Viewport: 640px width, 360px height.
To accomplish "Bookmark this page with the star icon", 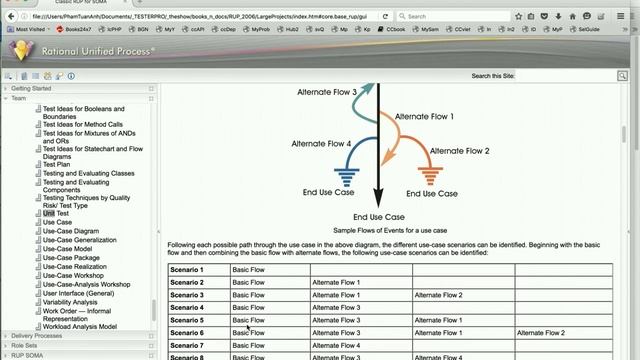I will point(518,16).
